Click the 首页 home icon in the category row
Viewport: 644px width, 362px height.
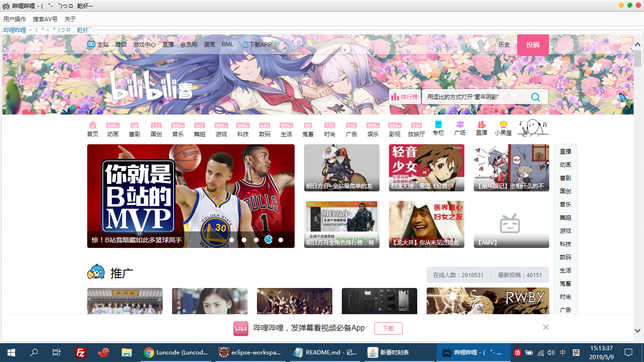[x=92, y=125]
